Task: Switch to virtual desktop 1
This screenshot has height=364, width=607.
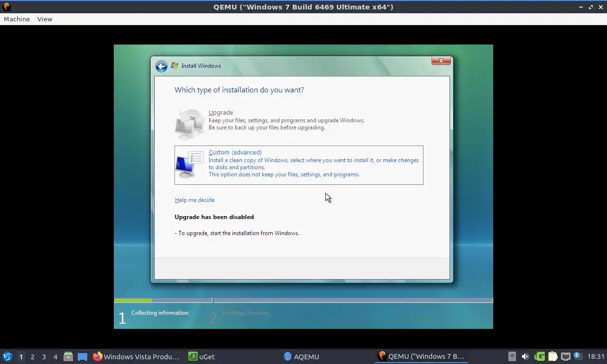Action: tap(21, 356)
